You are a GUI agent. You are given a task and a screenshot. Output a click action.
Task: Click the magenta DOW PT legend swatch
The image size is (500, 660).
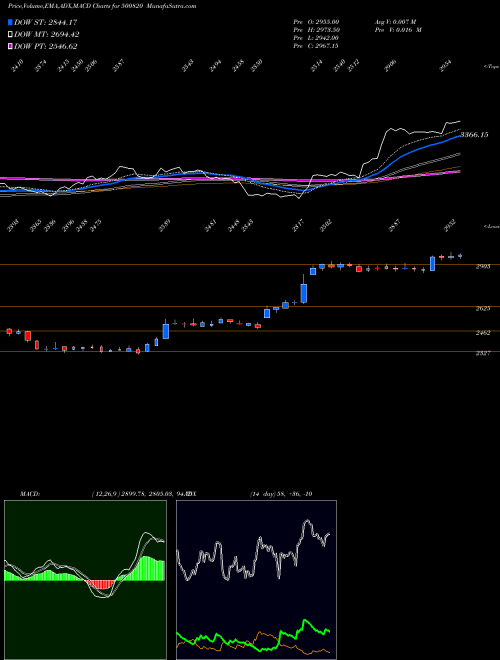(x=11, y=47)
